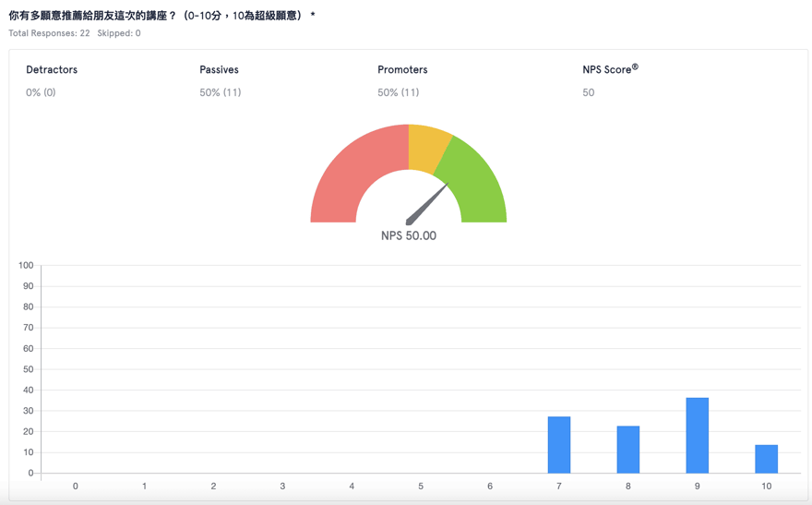Click the x-axis label 5
The height and width of the screenshot is (505, 812).
(x=421, y=487)
